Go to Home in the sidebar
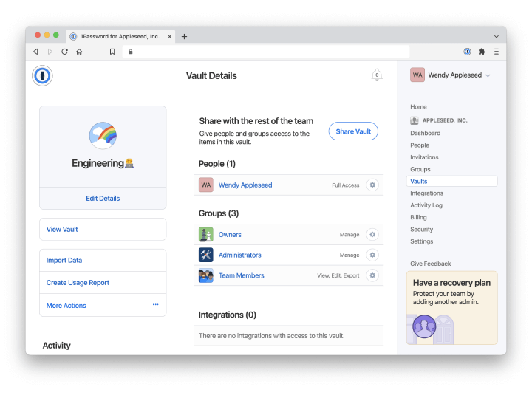 click(x=418, y=107)
